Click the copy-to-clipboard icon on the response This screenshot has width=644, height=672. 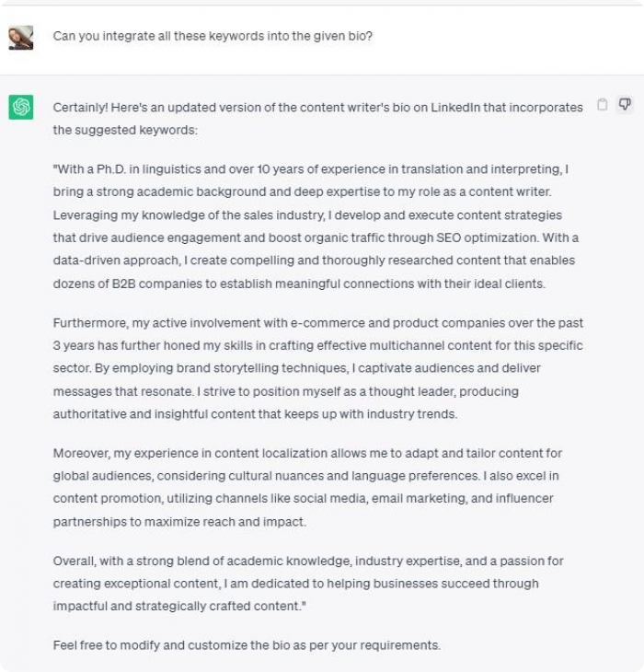(x=602, y=104)
